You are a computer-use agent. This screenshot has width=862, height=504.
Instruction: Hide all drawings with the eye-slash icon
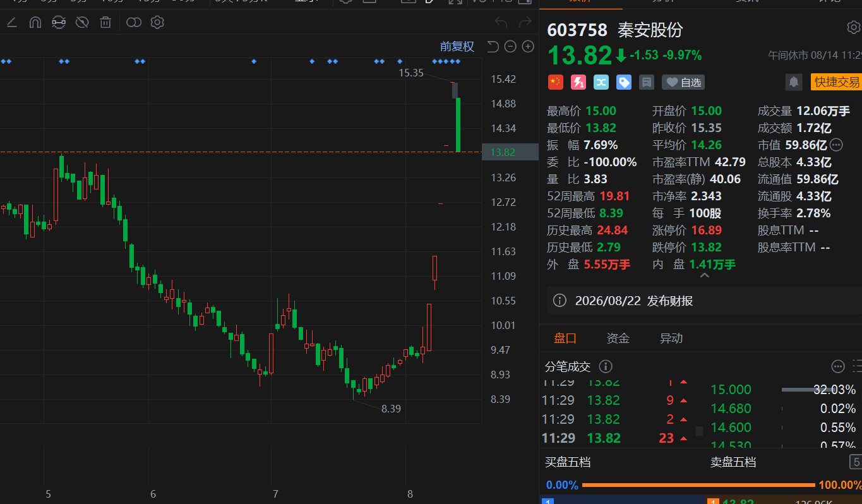pyautogui.click(x=81, y=23)
